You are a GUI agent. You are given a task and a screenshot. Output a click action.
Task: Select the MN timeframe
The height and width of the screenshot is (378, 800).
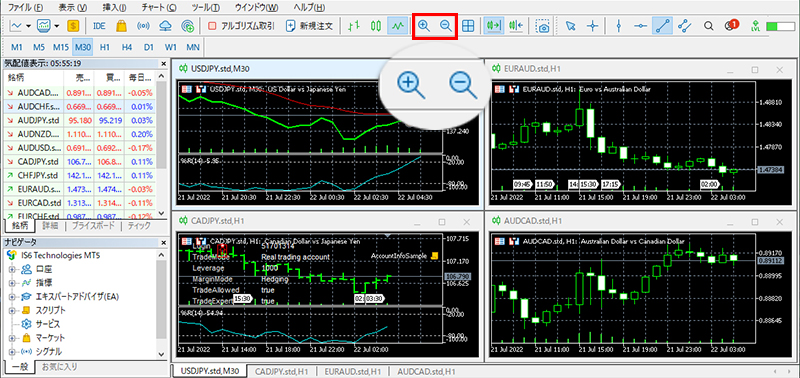pos(192,47)
